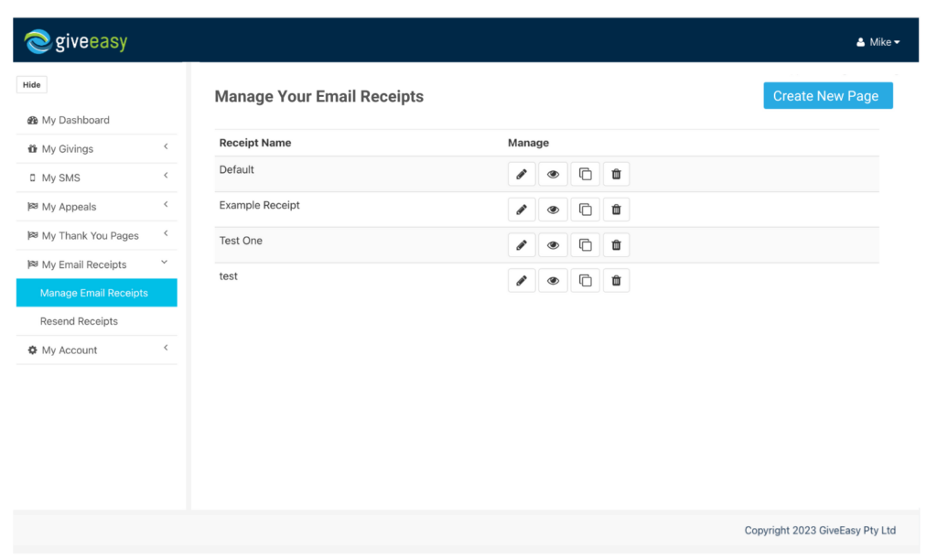
Task: Preview the test receipt
Action: point(553,280)
